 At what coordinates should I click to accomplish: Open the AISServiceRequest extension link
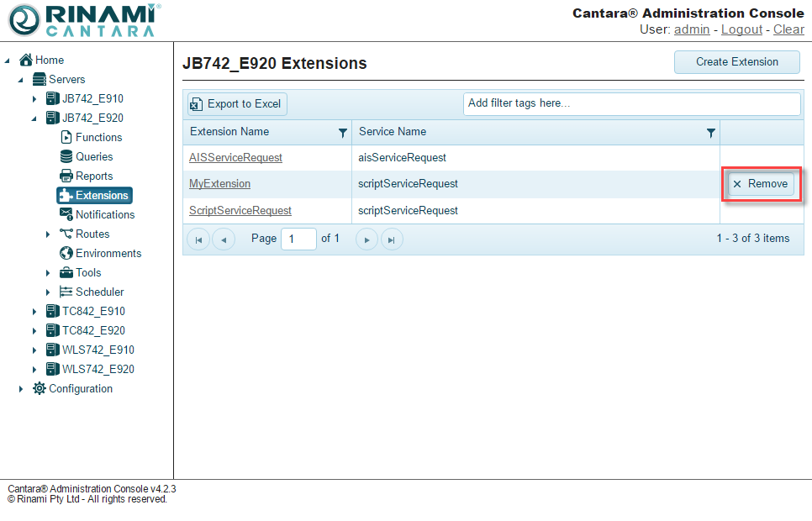pyautogui.click(x=235, y=158)
